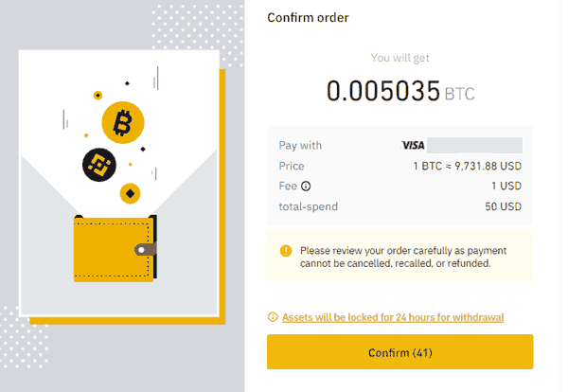568x392 pixels.
Task: Click the Confirm (41) button
Action: [x=399, y=352]
